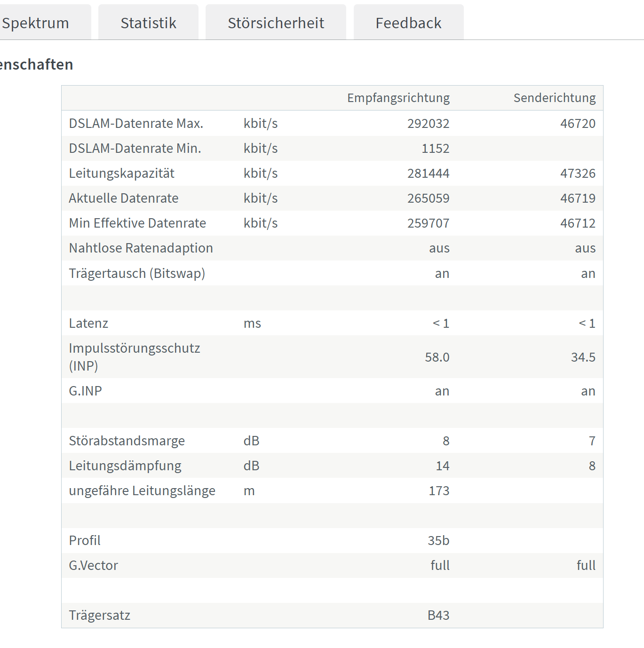Select the Min Effektive Datenrate label
Viewport: 644px width, 648px height.
tap(137, 223)
